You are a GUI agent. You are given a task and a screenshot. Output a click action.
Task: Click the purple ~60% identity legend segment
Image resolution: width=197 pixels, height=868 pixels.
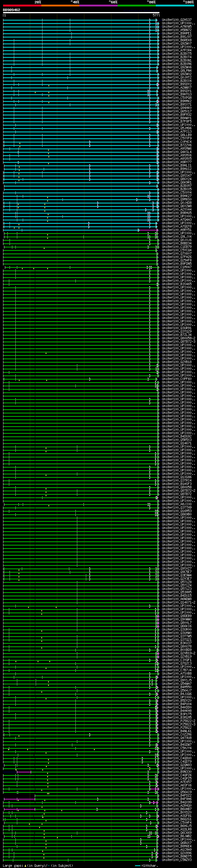[x=99, y=6]
